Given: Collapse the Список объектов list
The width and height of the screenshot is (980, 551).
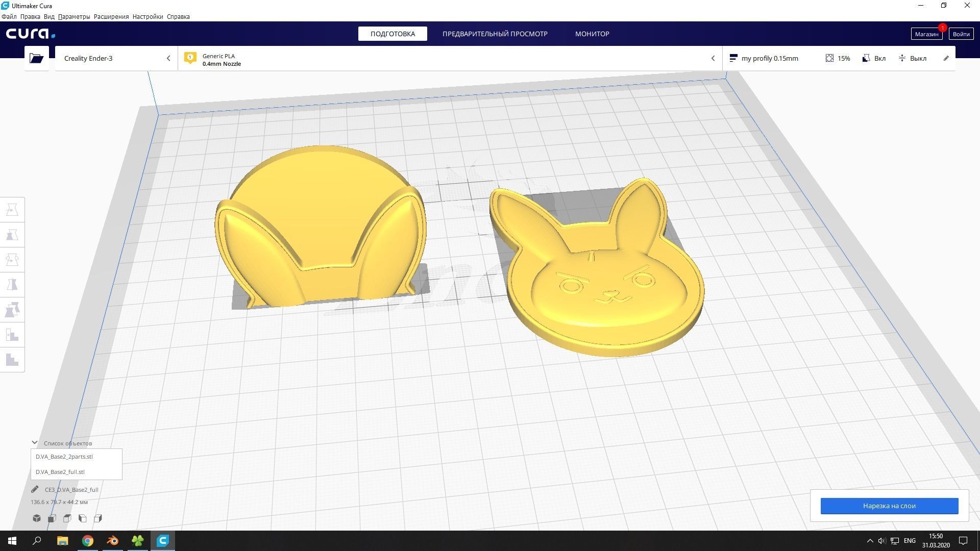Looking at the screenshot, I should pyautogui.click(x=34, y=442).
